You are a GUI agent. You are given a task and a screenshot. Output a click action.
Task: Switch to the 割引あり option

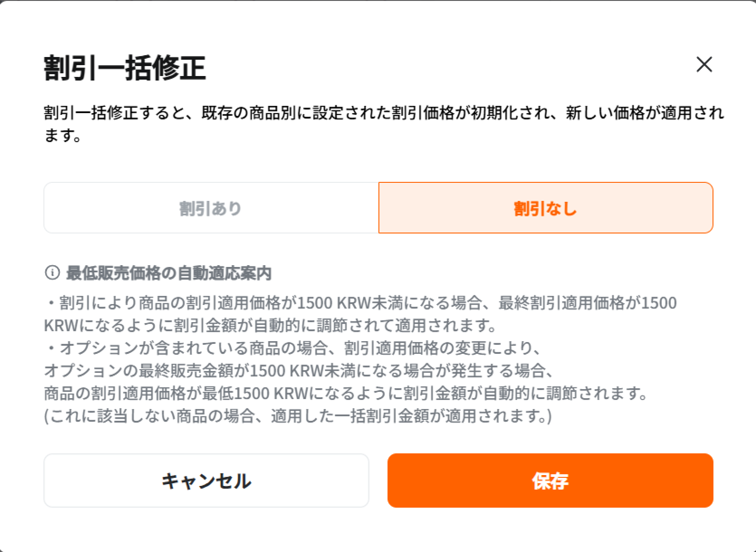(x=211, y=208)
